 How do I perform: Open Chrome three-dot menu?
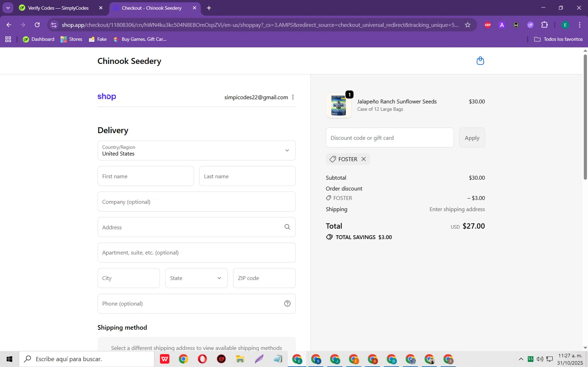click(579, 25)
